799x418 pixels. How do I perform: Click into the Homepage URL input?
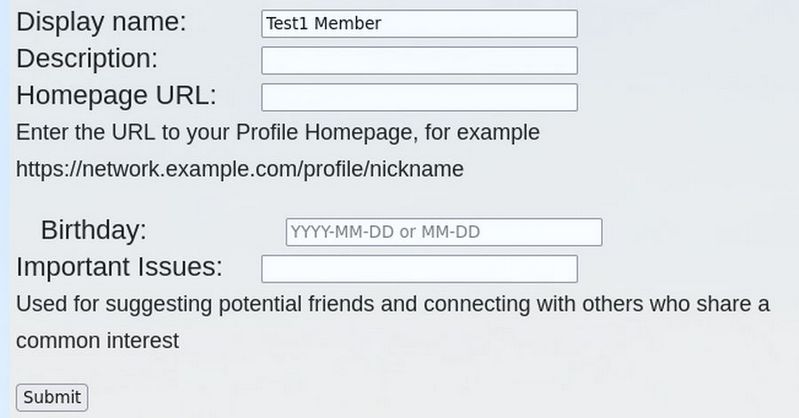[419, 97]
